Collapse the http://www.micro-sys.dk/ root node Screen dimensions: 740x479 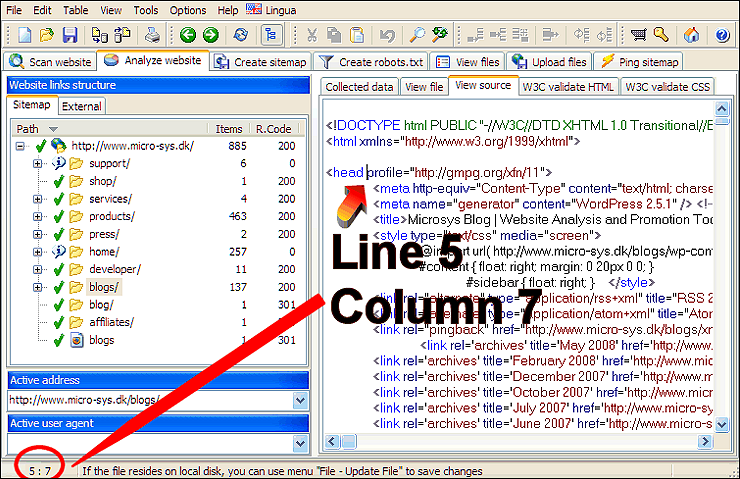[20, 146]
